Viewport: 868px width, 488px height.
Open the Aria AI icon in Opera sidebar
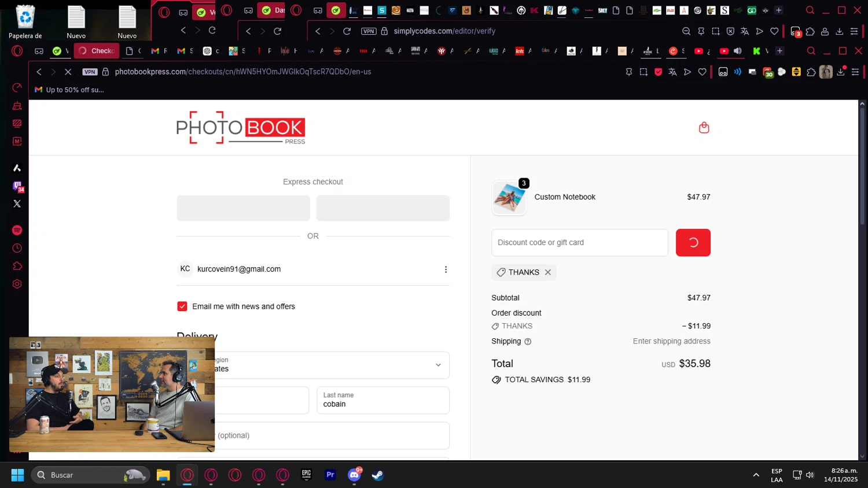pos(17,168)
